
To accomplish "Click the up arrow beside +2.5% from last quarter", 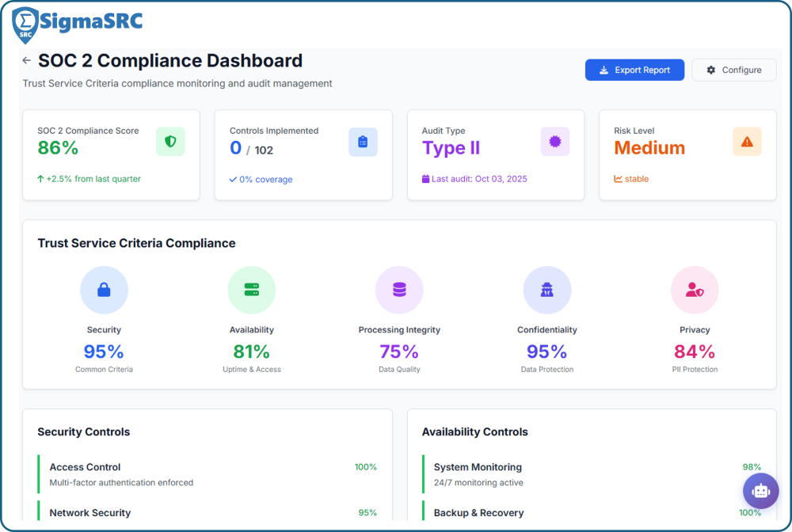I will click(40, 179).
